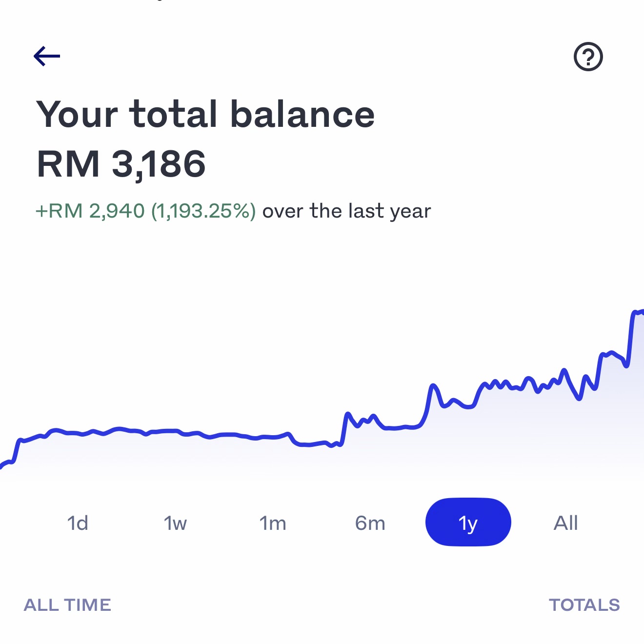Click the green +RM 2,940 gain text

coord(145,211)
